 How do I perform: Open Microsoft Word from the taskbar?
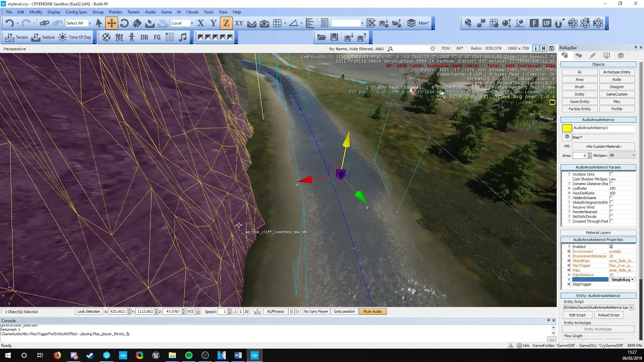[x=238, y=355]
